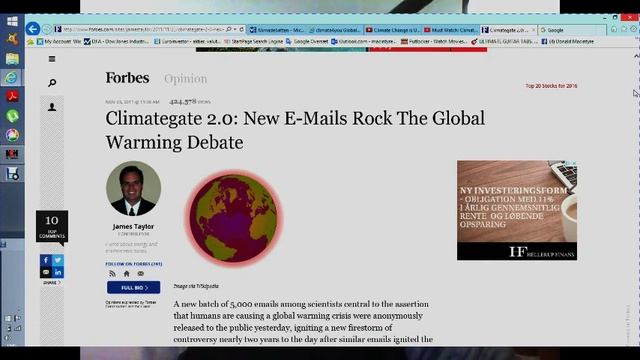Open the Ultimate Guitar Tabs bookmark
640x360 pixels.
(x=504, y=41)
